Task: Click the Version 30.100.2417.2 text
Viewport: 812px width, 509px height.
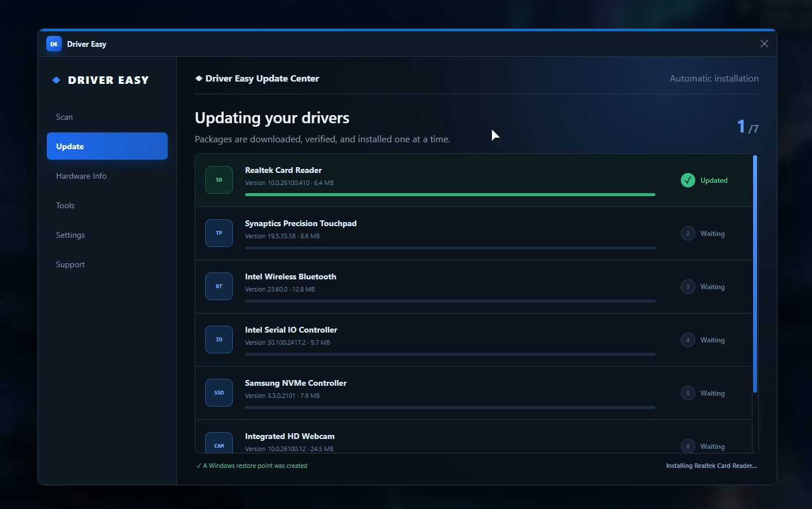Action: pyautogui.click(x=276, y=342)
